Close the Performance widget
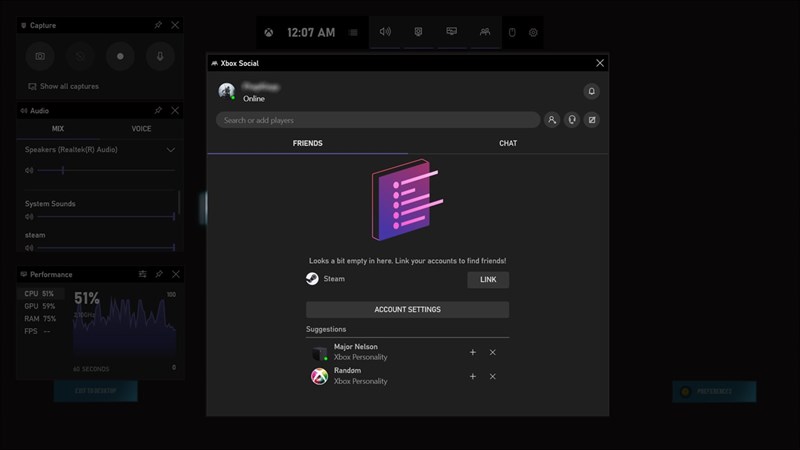The width and height of the screenshot is (800, 450). coord(176,274)
